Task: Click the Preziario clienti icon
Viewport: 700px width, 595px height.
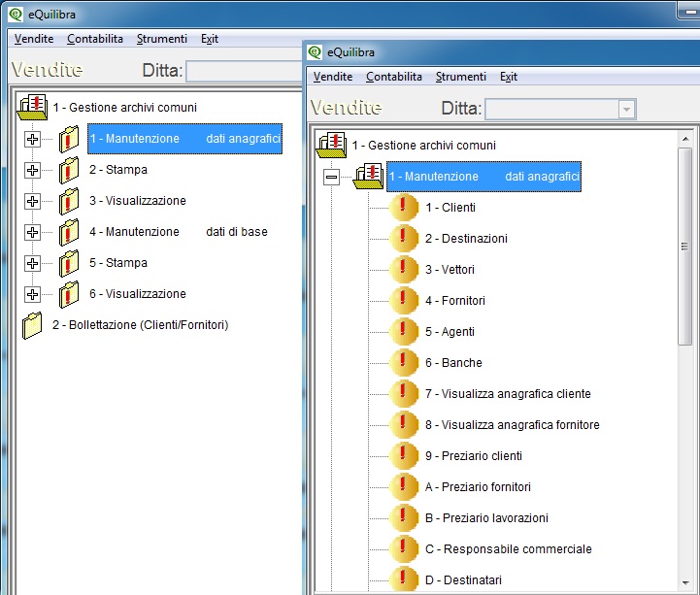Action: click(404, 456)
